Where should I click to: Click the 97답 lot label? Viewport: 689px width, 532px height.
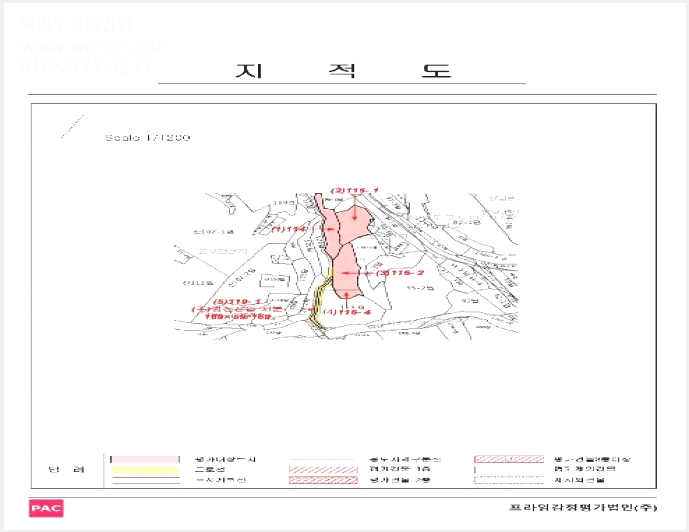470,301
